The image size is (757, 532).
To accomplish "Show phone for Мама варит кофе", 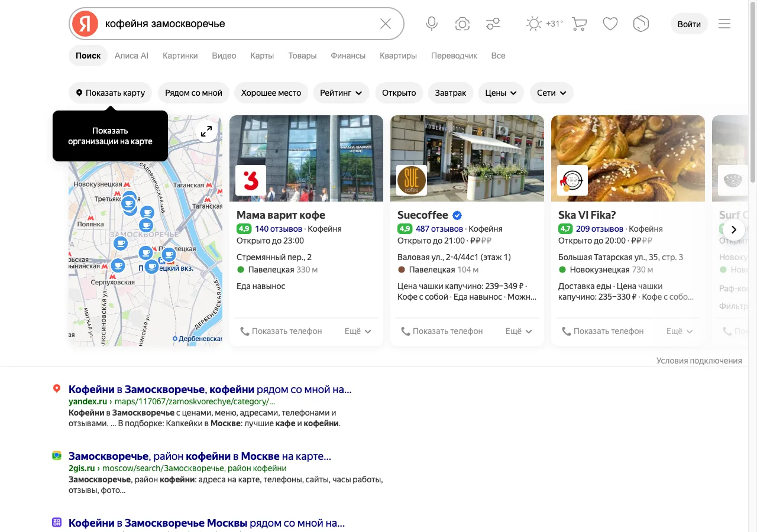I will pyautogui.click(x=281, y=331).
